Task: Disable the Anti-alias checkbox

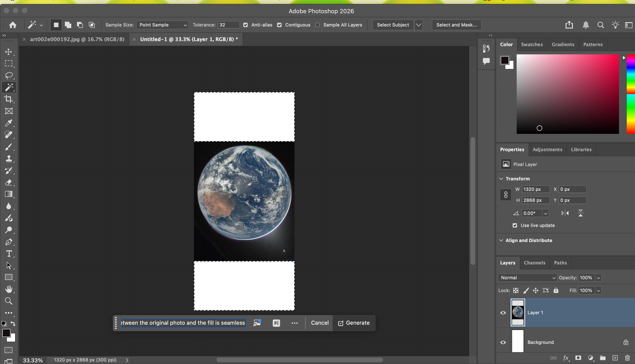Action: (x=245, y=25)
